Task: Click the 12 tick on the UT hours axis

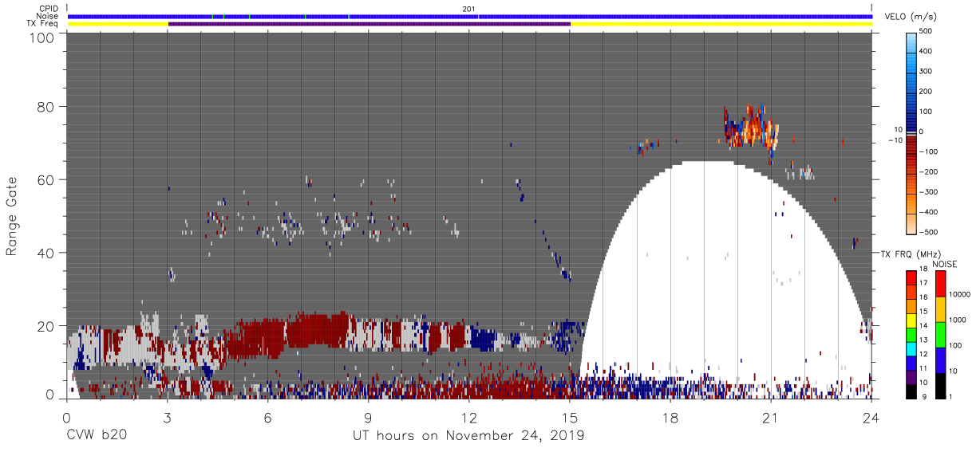Action: coord(468,417)
